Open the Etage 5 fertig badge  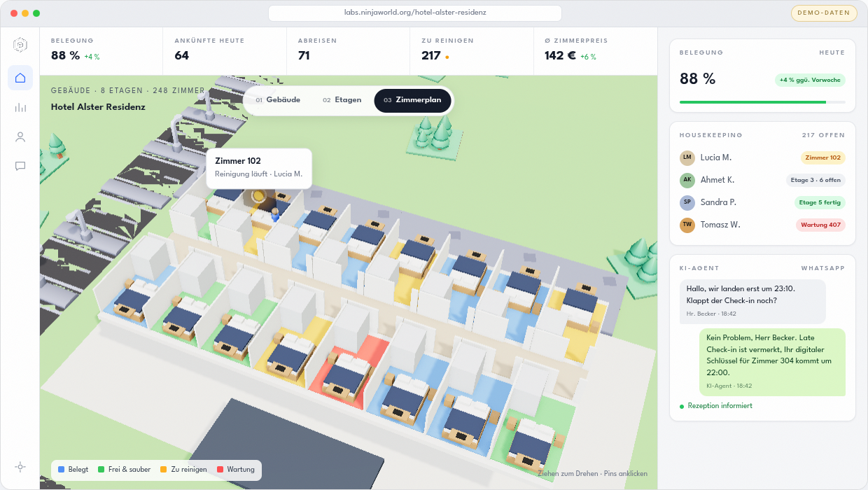(x=820, y=202)
